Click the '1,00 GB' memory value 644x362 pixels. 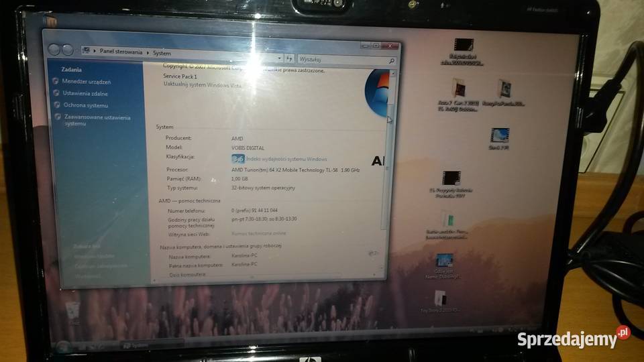pyautogui.click(x=239, y=179)
